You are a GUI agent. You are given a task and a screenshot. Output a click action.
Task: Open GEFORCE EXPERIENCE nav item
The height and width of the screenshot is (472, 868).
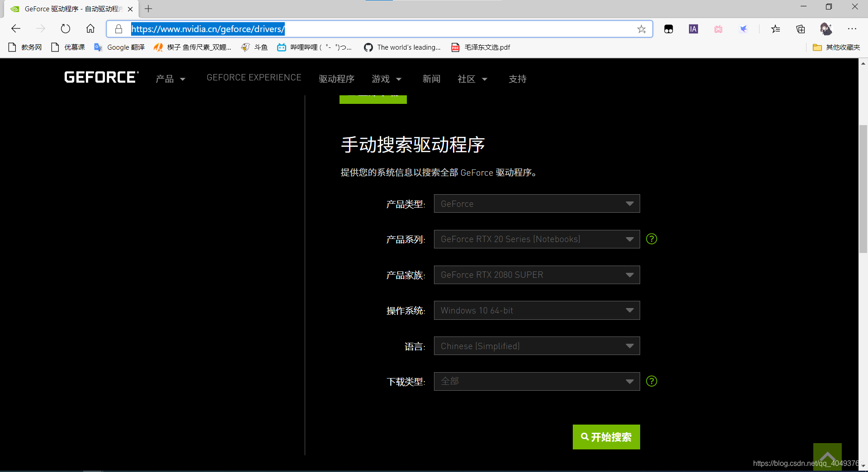[254, 78]
